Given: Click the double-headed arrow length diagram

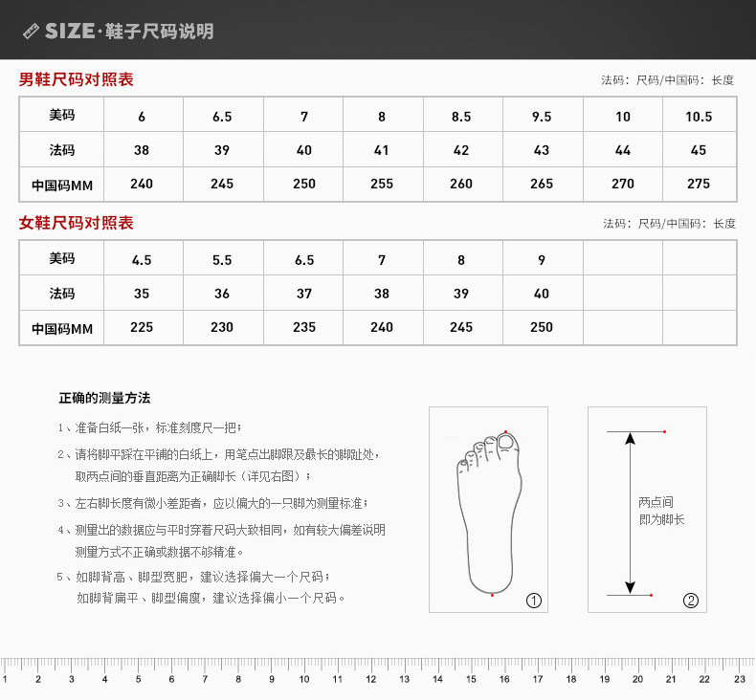Looking at the screenshot, I should [630, 514].
